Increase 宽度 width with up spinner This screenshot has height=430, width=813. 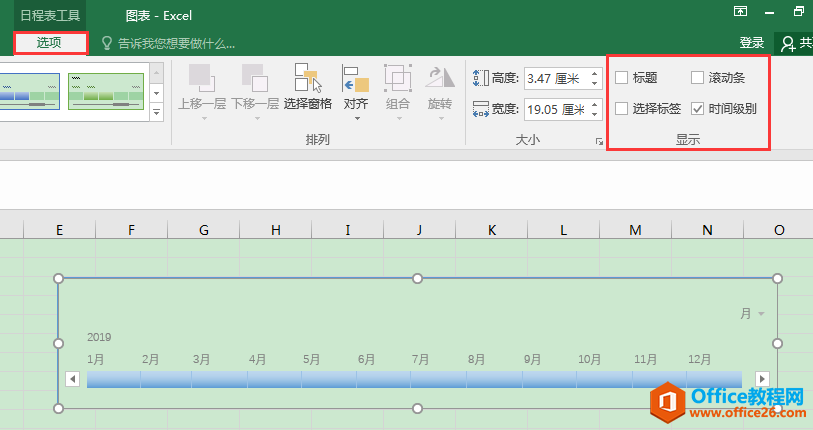click(x=595, y=104)
